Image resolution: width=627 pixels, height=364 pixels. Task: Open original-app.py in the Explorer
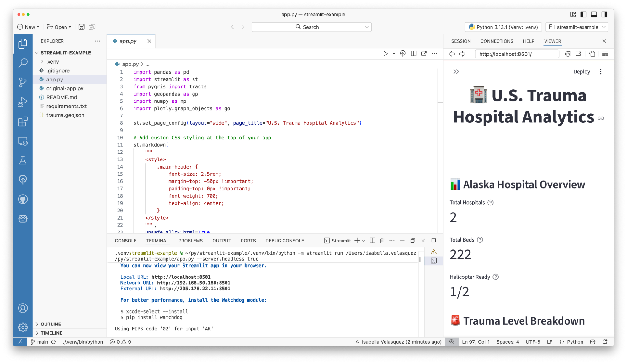click(x=65, y=88)
